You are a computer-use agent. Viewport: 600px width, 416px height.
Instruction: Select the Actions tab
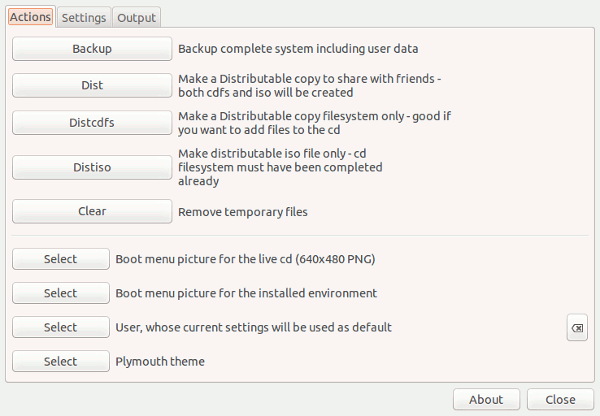click(30, 17)
